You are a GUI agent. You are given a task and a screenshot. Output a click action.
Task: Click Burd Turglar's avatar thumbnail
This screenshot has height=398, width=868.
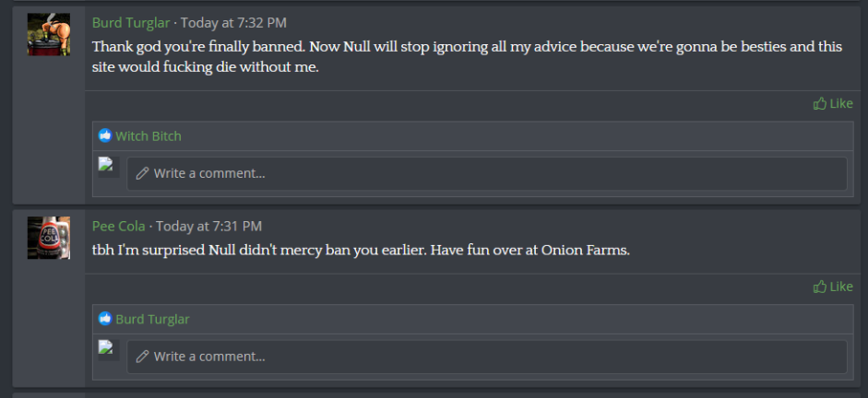[49, 35]
